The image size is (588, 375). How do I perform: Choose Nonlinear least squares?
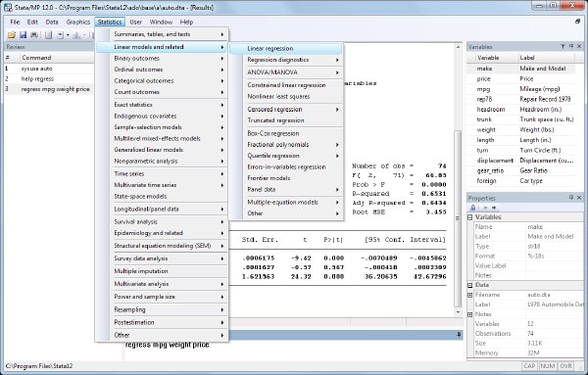[x=286, y=96]
